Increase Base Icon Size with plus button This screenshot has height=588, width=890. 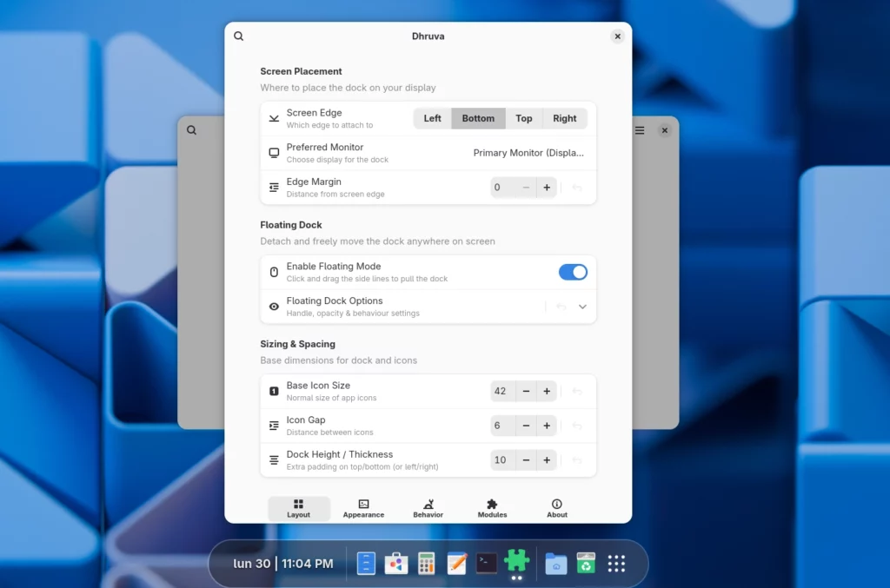point(547,392)
